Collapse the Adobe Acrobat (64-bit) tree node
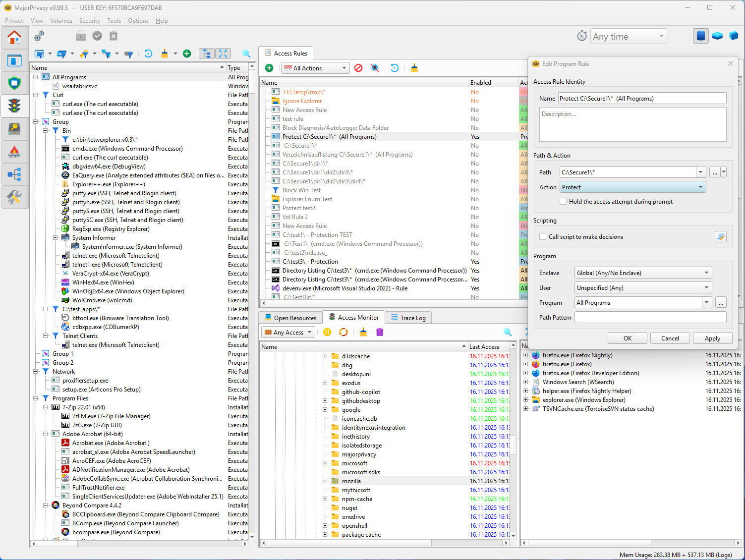 tap(46, 434)
